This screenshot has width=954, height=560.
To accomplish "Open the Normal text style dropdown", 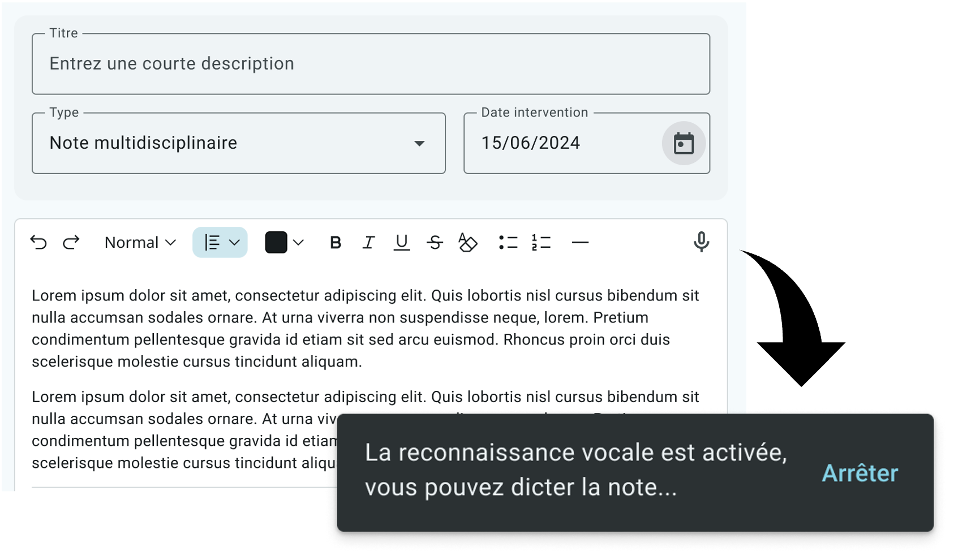I will 140,242.
